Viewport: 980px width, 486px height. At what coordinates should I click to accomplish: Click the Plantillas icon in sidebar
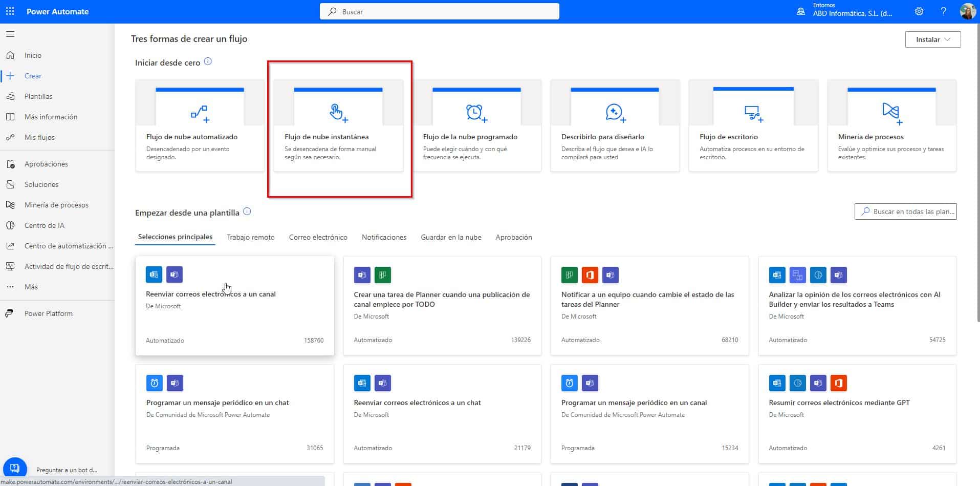tap(10, 96)
